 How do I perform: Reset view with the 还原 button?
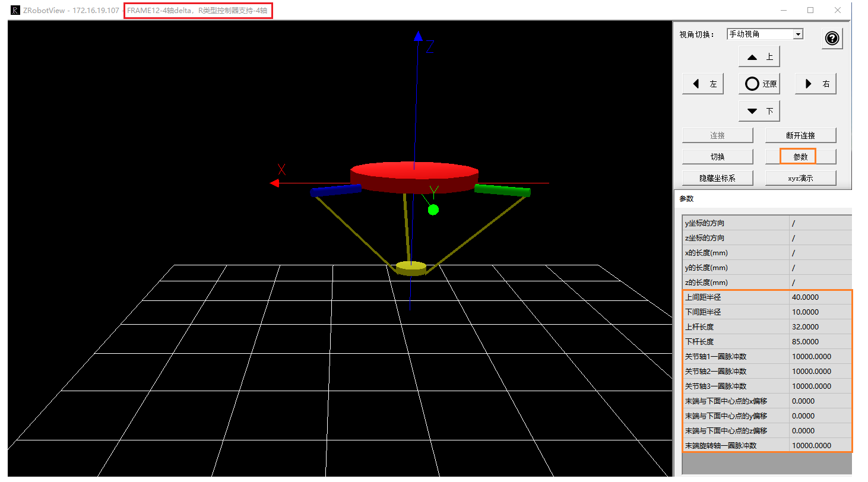[x=759, y=84]
